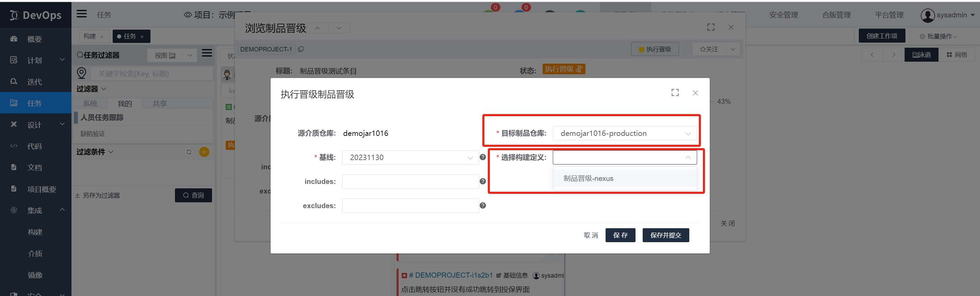Click the includes input field
This screenshot has width=980, height=296.
410,182
